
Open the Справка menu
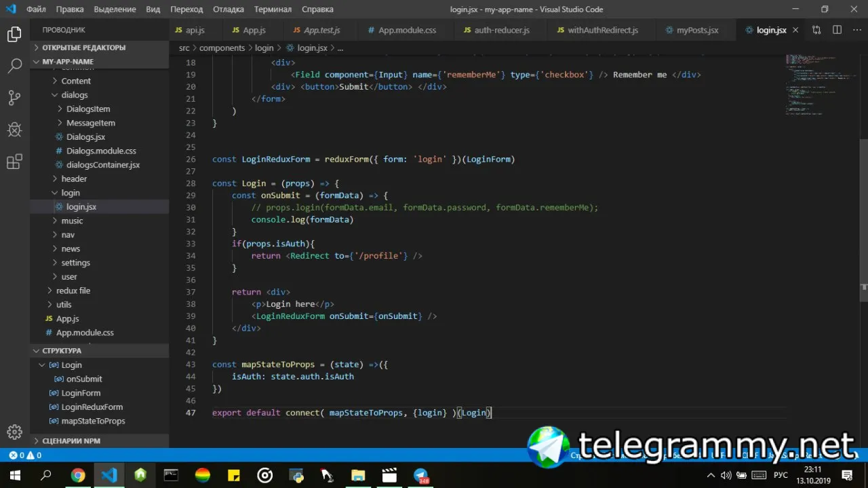point(317,10)
